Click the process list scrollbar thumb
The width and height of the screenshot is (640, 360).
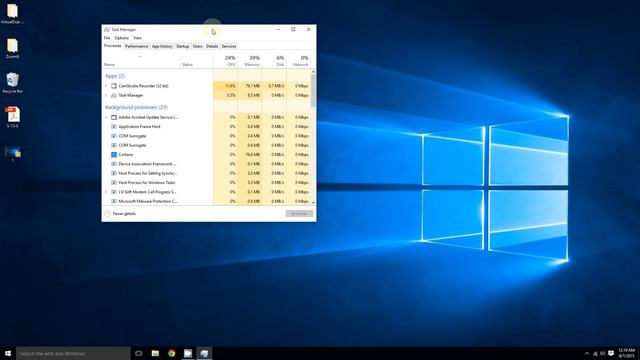pos(313,90)
